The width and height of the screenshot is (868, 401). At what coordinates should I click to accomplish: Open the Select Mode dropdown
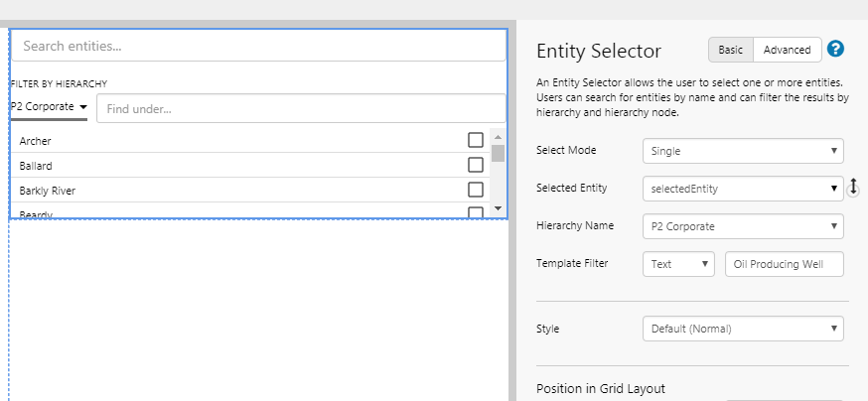tap(743, 151)
